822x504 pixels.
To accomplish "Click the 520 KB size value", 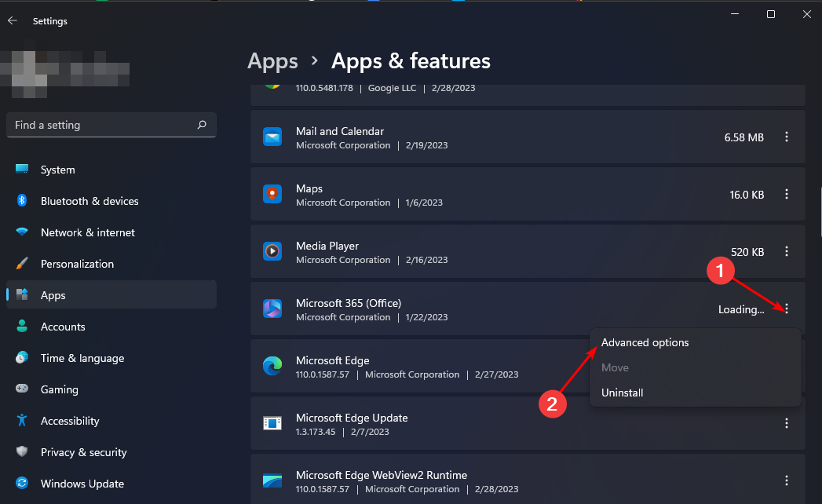I will [747, 252].
